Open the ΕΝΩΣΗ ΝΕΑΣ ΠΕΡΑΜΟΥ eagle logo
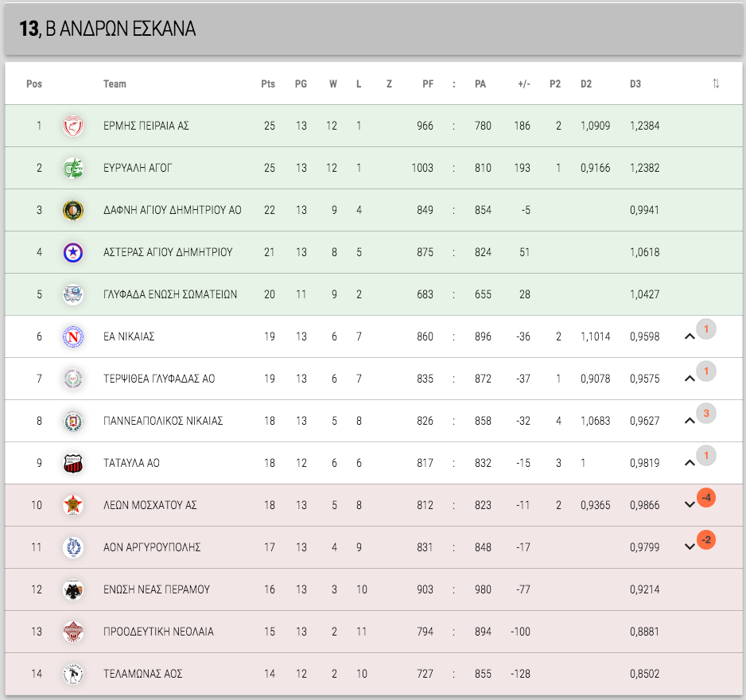This screenshot has height=700, width=746. [73, 589]
